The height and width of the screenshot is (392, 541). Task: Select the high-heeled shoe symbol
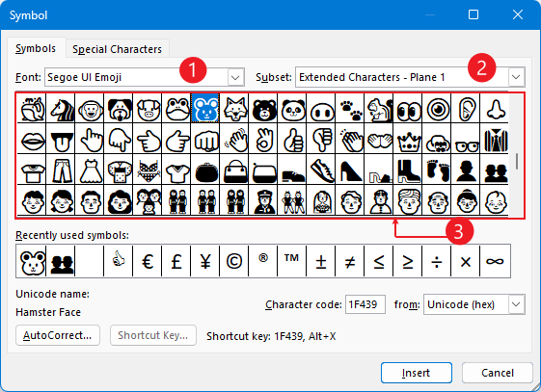click(351, 170)
